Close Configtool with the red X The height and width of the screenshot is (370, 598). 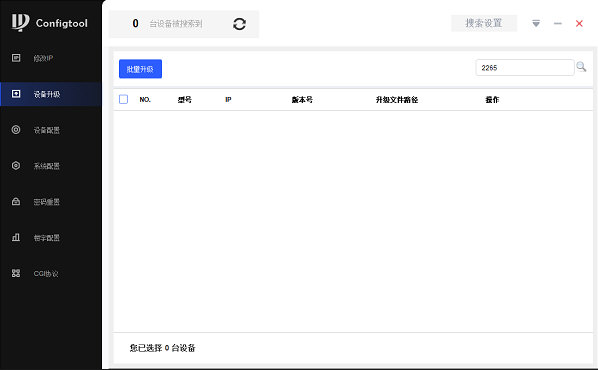(579, 24)
